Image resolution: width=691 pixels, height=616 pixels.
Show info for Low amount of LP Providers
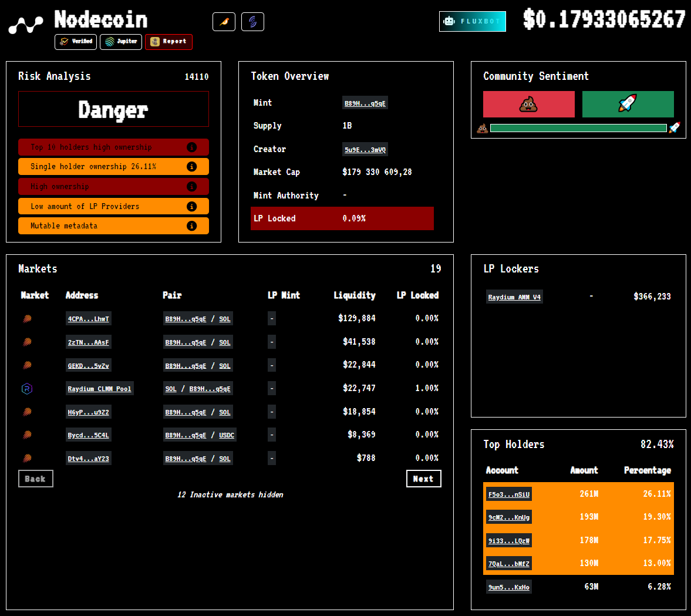(x=192, y=206)
